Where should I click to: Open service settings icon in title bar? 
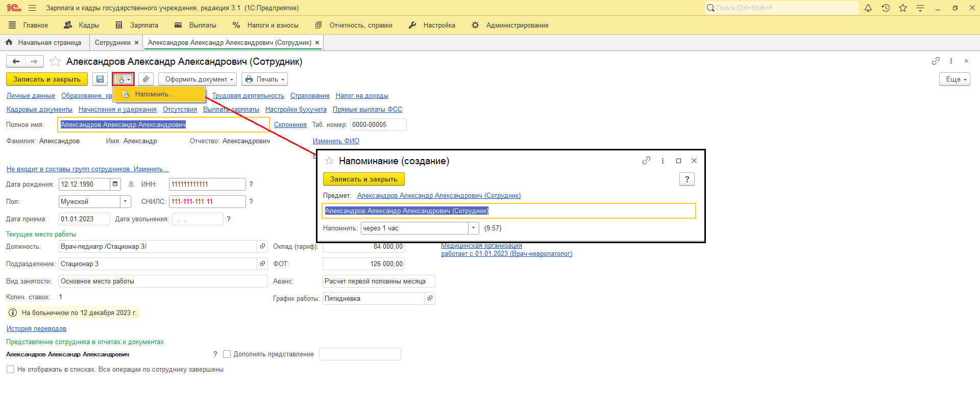click(x=920, y=8)
